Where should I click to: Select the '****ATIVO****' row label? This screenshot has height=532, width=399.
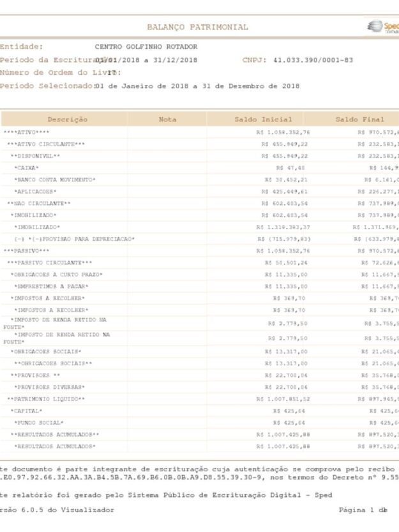(26, 132)
